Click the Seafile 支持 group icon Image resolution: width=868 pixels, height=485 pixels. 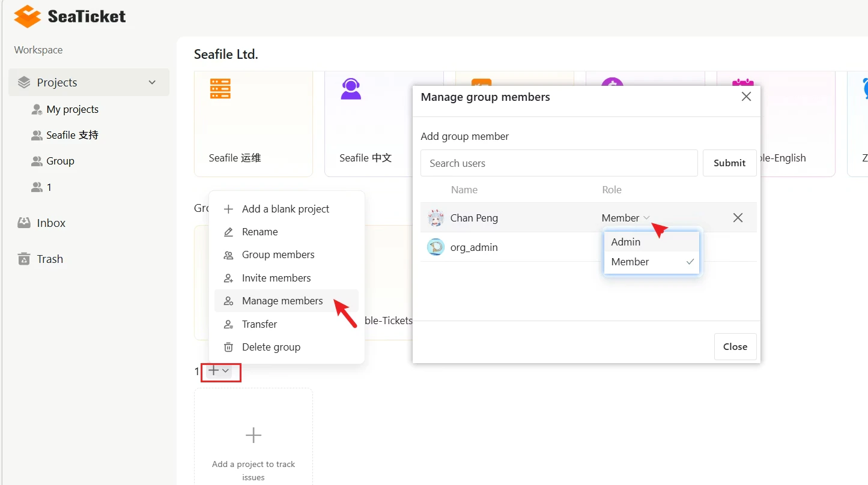point(37,135)
